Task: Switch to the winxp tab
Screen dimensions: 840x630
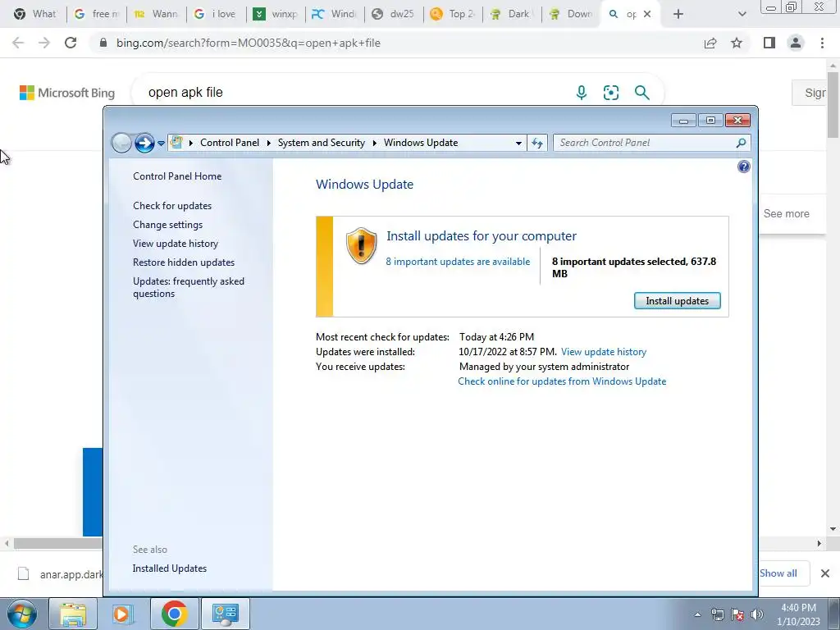Action: [276, 14]
